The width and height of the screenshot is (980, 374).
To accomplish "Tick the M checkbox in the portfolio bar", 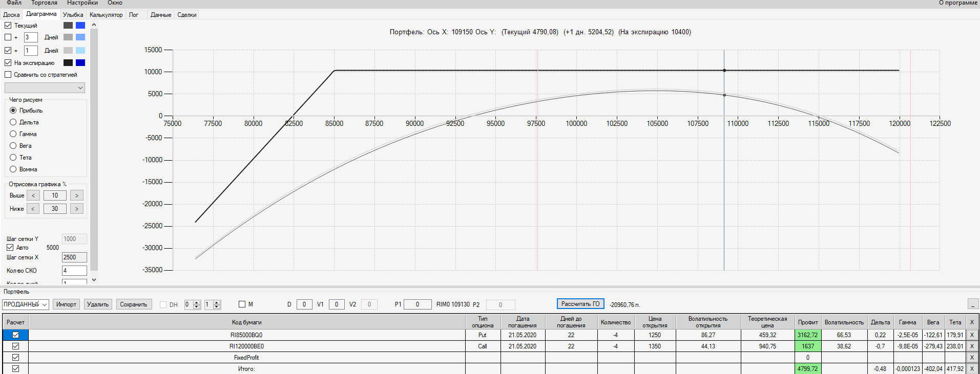I will pyautogui.click(x=242, y=304).
